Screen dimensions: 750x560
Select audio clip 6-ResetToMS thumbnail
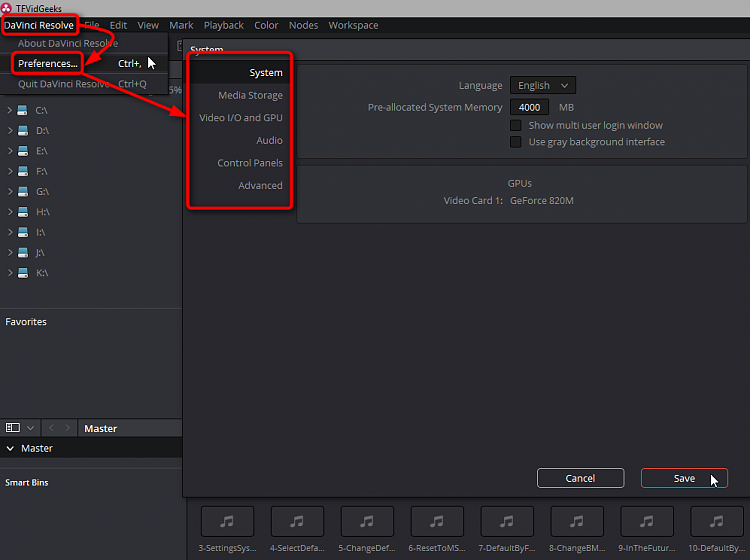coord(437,521)
